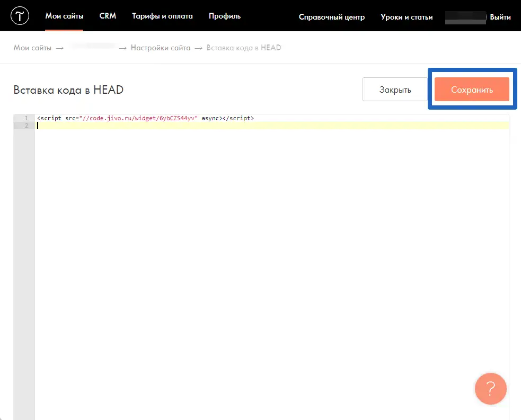Screen dimensions: 521x420
Task: Open the orange question mark help widget
Action: (x=491, y=389)
